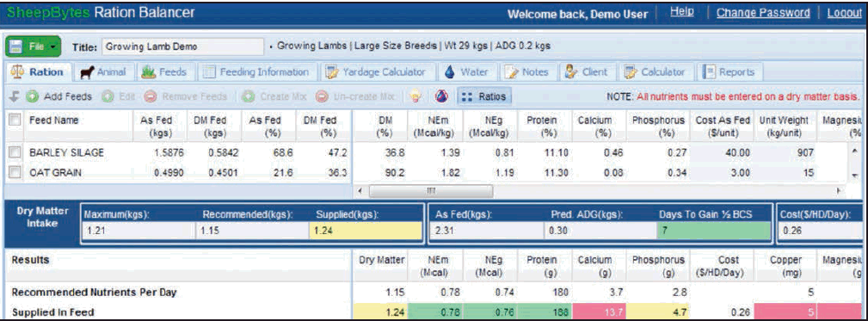Open the Reports tab
868x321 pixels.
point(729,72)
